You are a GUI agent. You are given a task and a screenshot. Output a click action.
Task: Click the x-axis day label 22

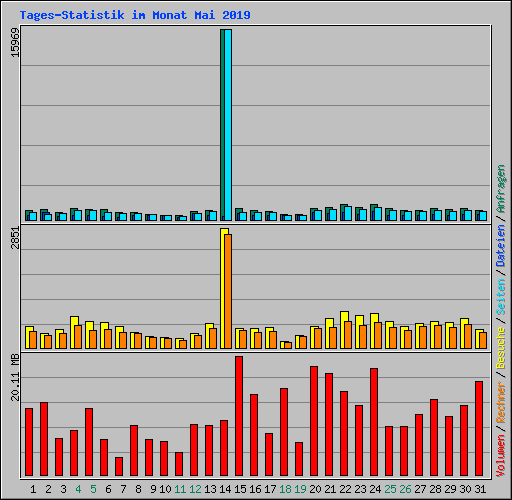(x=345, y=489)
